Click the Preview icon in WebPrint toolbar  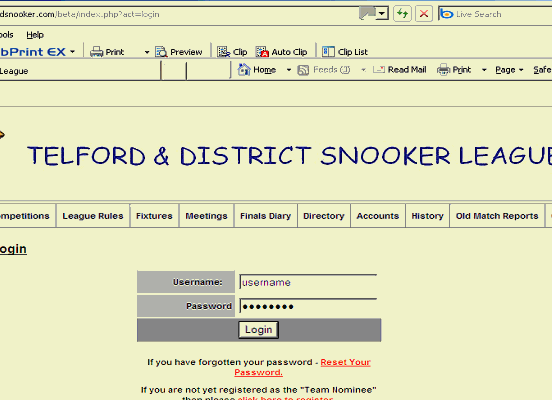point(161,52)
